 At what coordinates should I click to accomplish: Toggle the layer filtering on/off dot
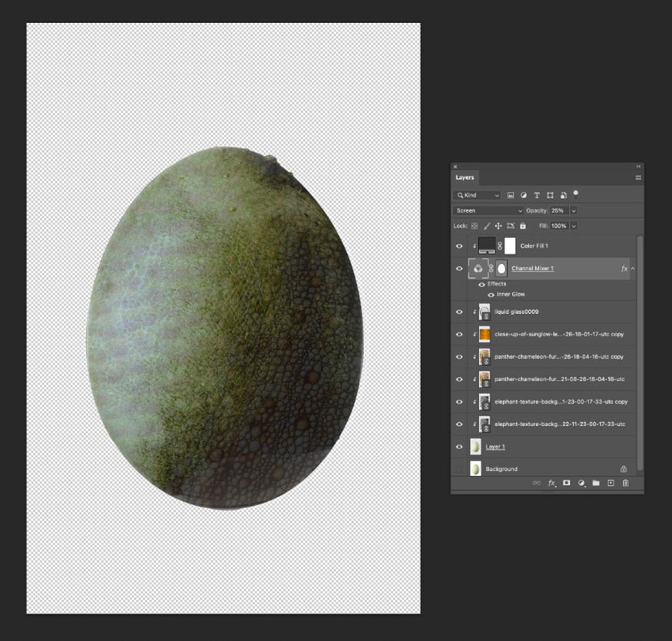tap(575, 194)
